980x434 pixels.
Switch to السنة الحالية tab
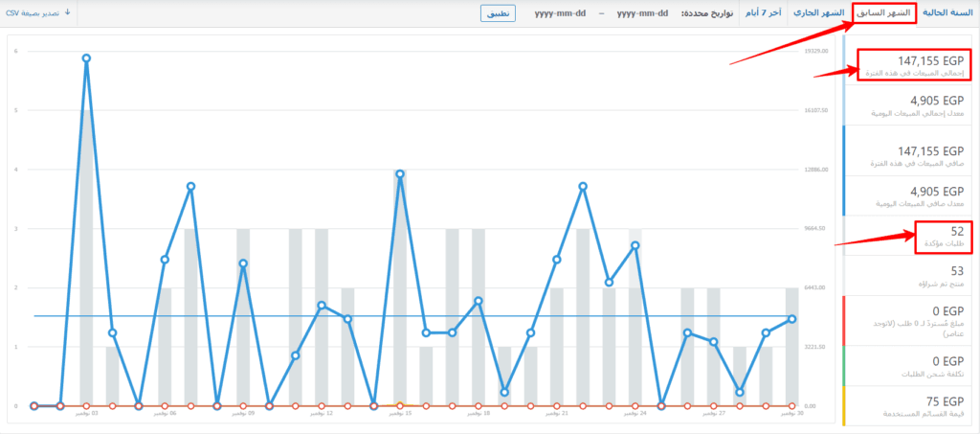pos(947,13)
